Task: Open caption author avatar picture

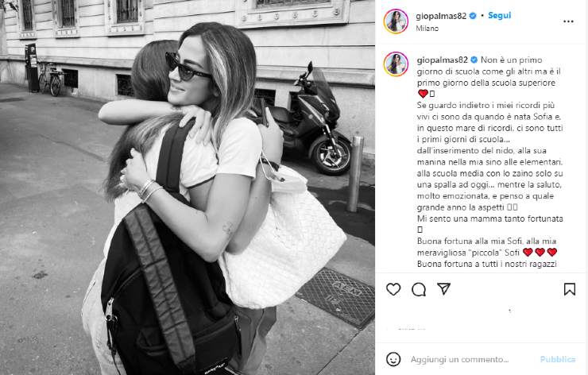Action: pos(396,64)
